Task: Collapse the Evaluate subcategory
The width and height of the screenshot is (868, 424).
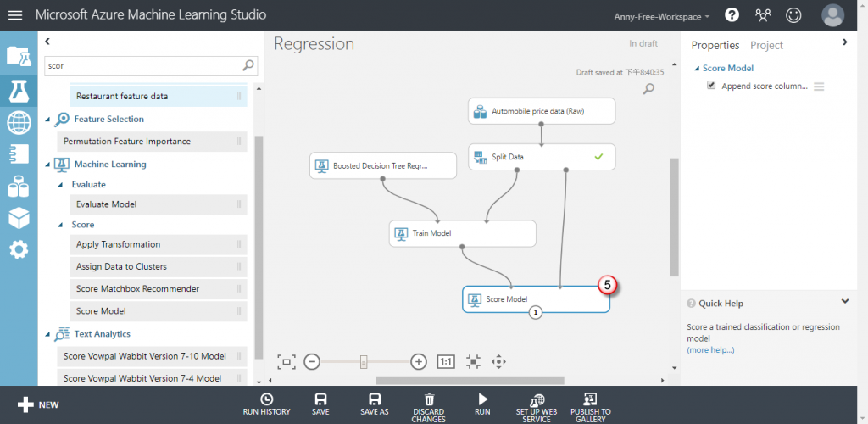Action: pos(61,184)
